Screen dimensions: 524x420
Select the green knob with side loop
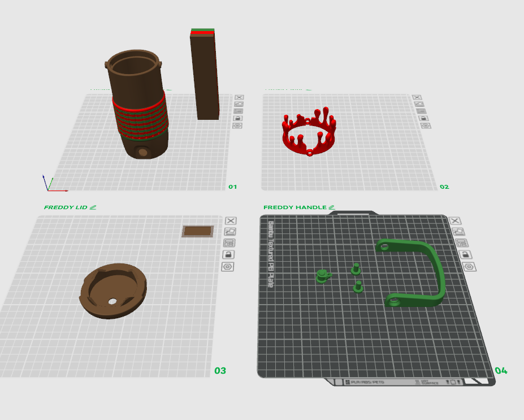coord(323,276)
